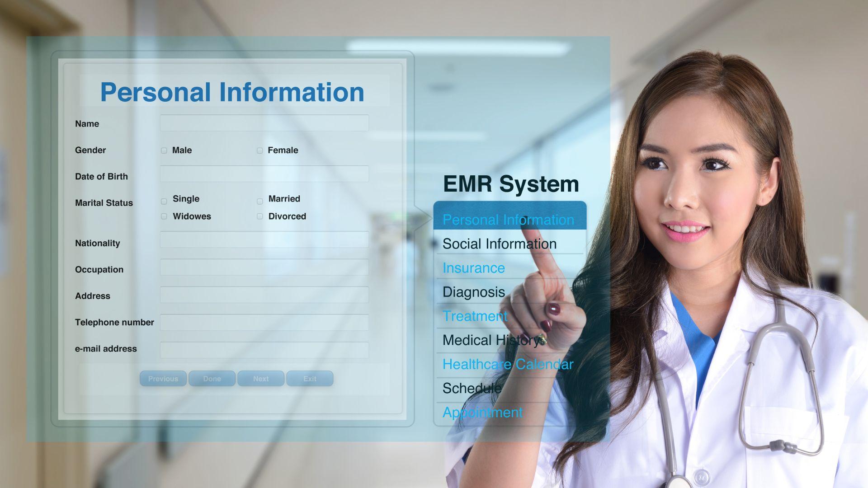Navigate to Appointment section
The image size is (868, 488).
(481, 412)
